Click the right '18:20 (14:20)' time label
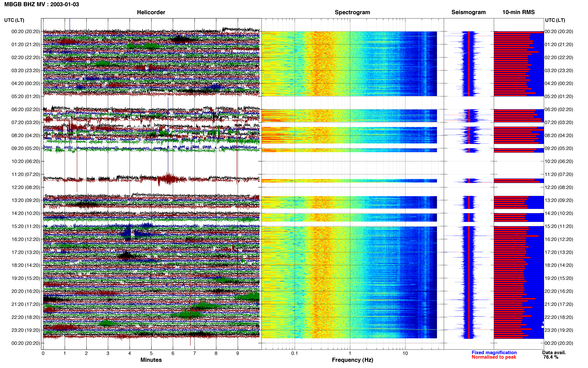 click(559, 265)
